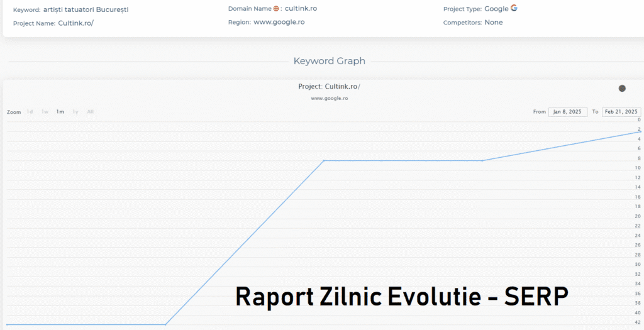Screen dimensions: 644x330
Task: Select the 1m zoom range
Action: 60,112
